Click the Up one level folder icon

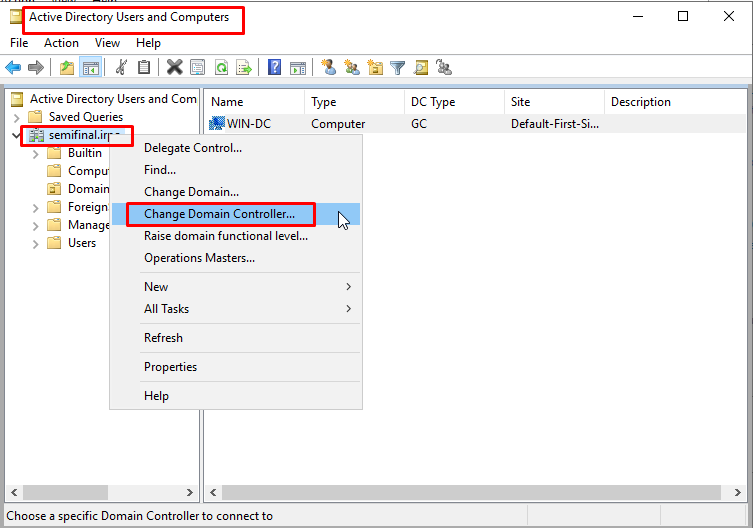pyautogui.click(x=66, y=68)
